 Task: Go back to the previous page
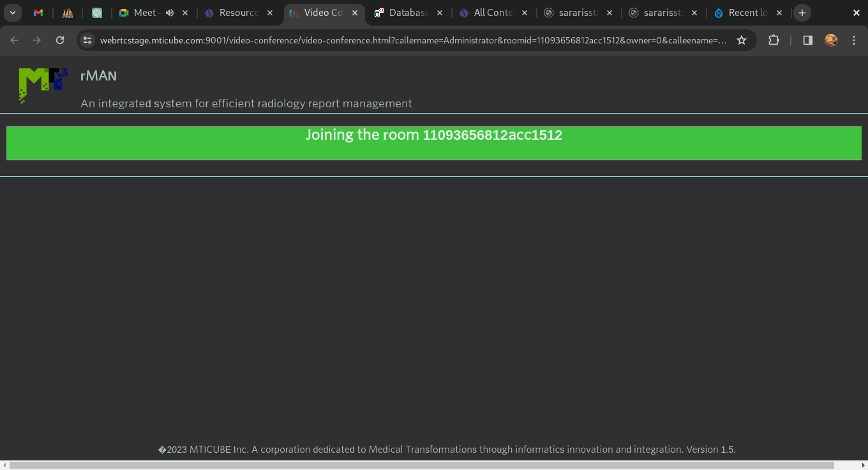pyautogui.click(x=14, y=40)
